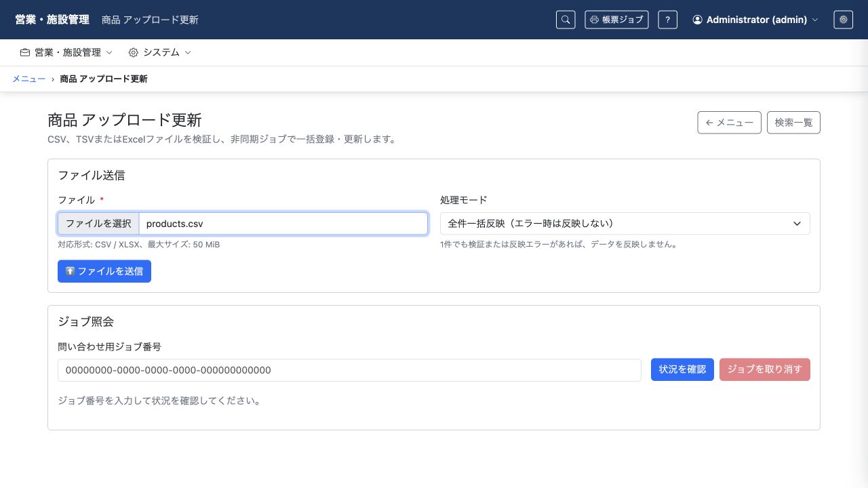
Task: Click the ジョブ照会 section heading
Action: coord(86,321)
